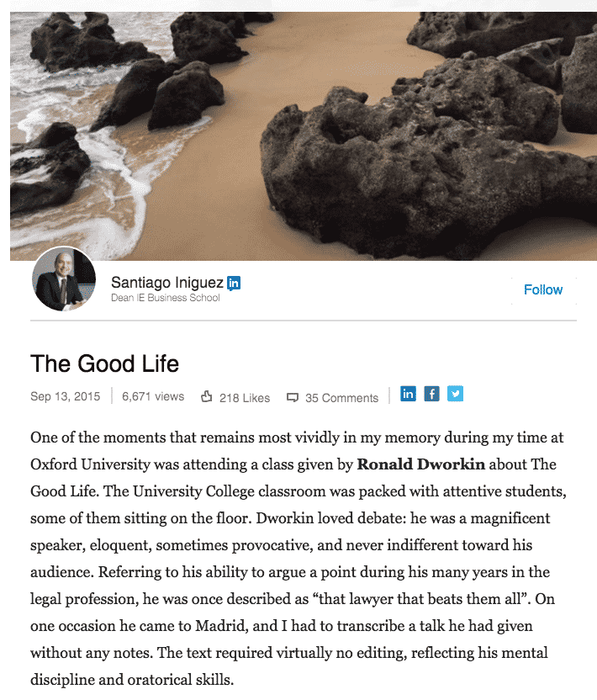Click the comment bubble icon
This screenshot has height=700, width=597.
[x=293, y=397]
